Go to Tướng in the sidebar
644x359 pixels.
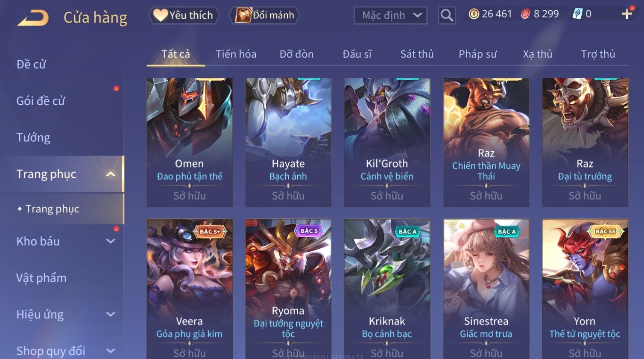[x=33, y=138]
